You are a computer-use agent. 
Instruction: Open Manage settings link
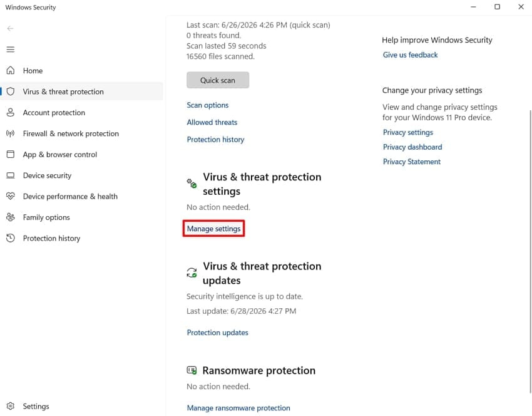point(214,229)
